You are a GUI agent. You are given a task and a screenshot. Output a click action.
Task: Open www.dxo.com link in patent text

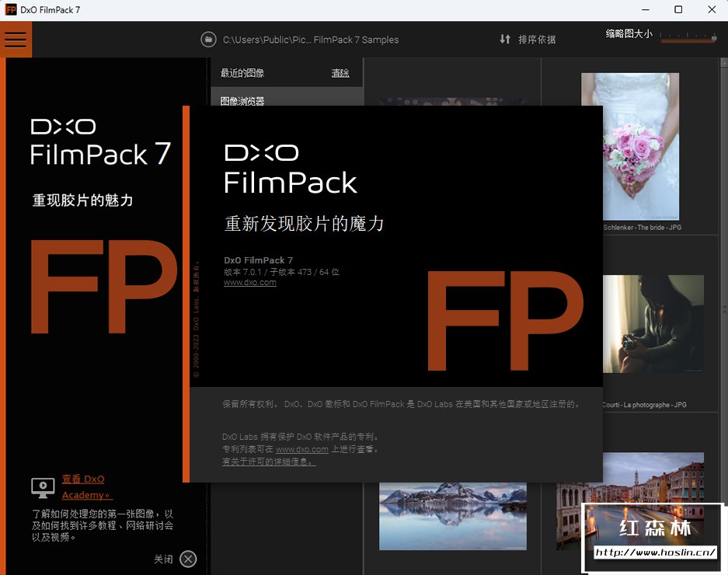pos(301,449)
